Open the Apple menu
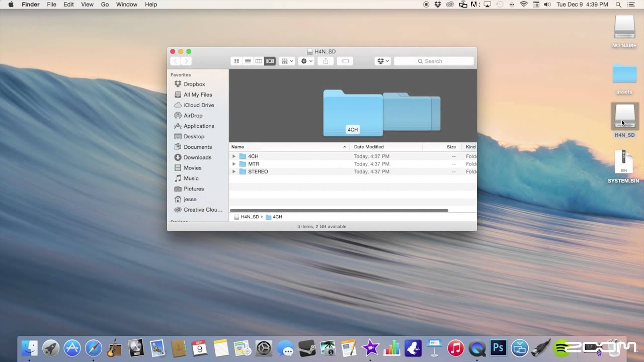This screenshot has width=644, height=362. (x=11, y=5)
